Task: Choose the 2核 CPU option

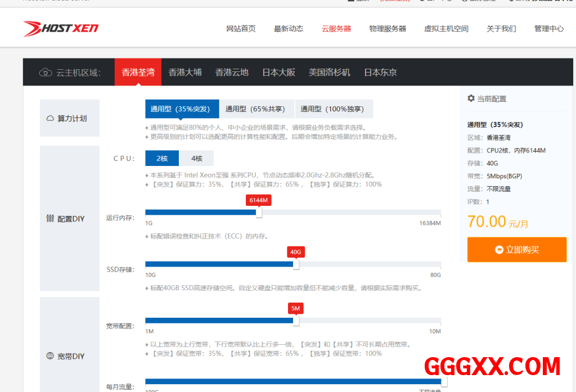Action: click(162, 159)
